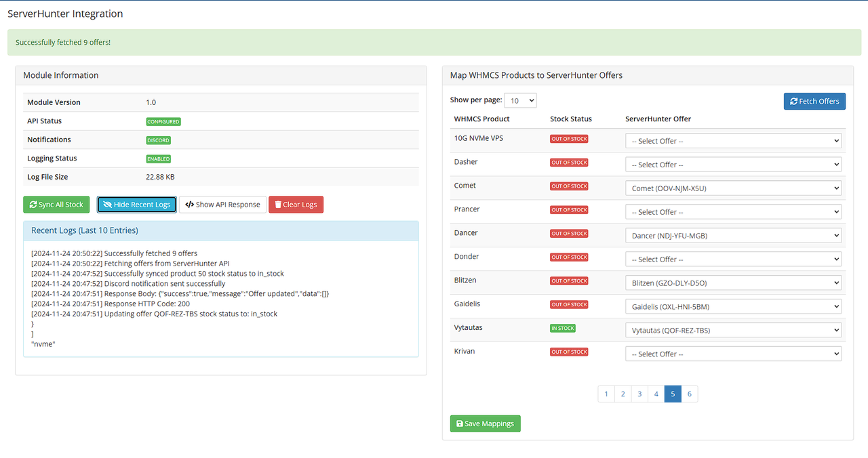This screenshot has height=458, width=868.
Task: Click the Sync All Stock button
Action: click(x=56, y=205)
